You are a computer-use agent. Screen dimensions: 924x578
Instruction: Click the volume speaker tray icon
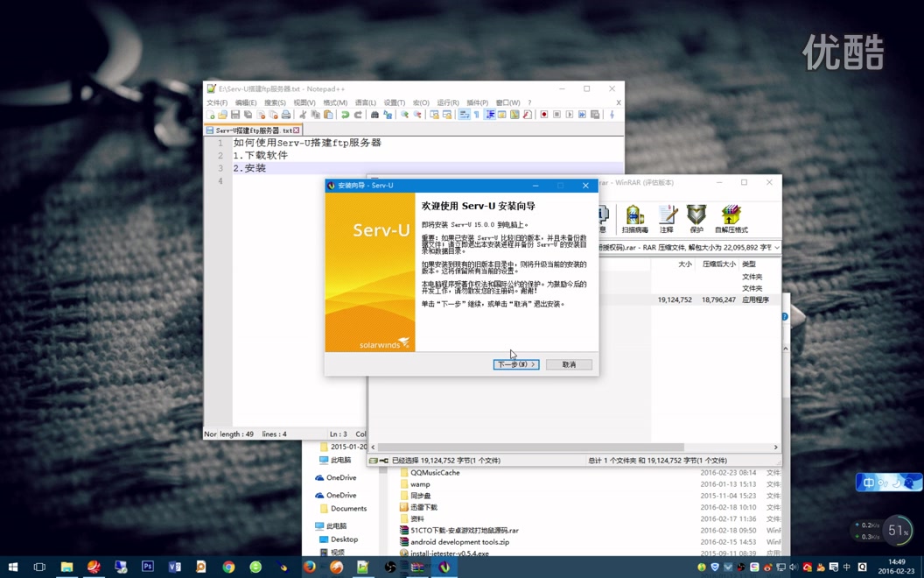pyautogui.click(x=793, y=567)
